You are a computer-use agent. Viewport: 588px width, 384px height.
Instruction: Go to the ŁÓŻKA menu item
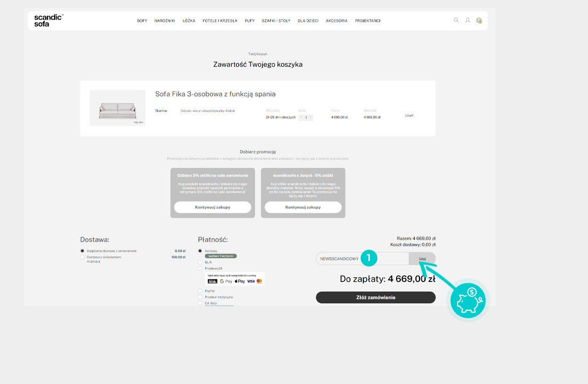click(189, 21)
